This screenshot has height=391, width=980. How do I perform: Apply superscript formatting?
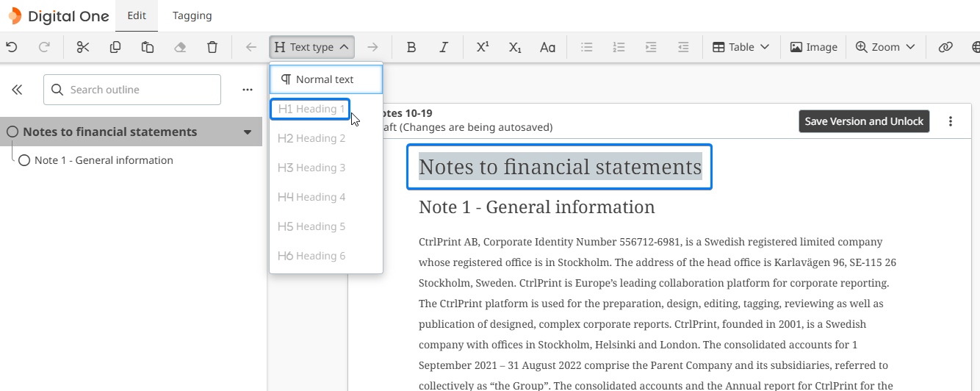483,47
